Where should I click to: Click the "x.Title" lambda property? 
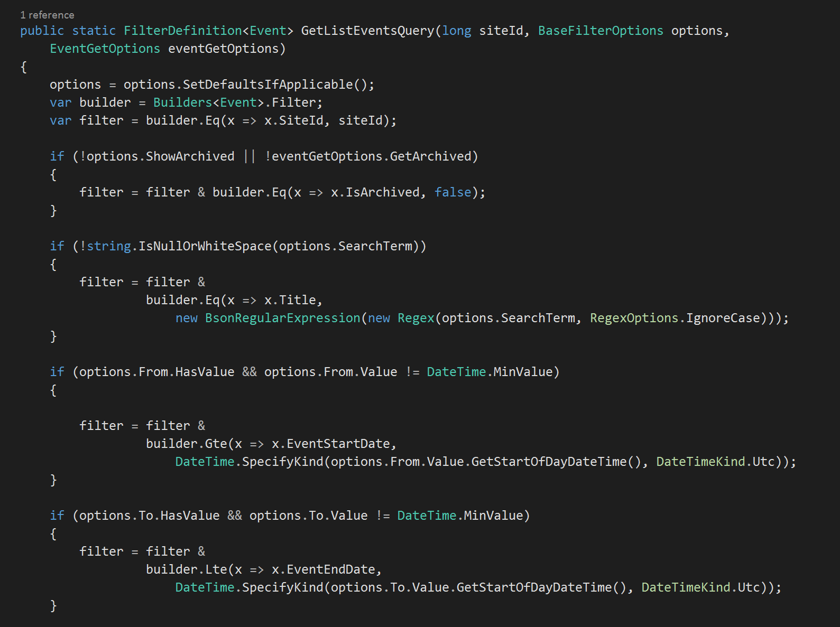[x=290, y=300]
